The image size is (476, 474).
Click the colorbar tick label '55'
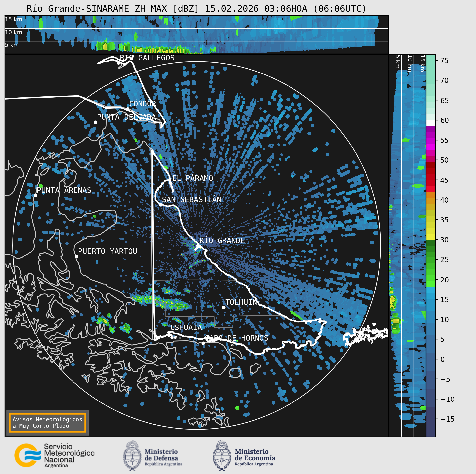click(x=444, y=140)
